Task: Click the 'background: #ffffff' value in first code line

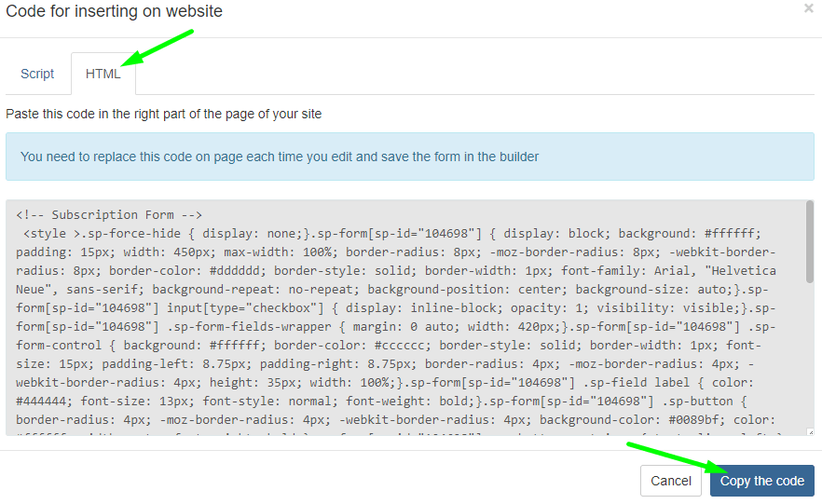Action: 690,233
